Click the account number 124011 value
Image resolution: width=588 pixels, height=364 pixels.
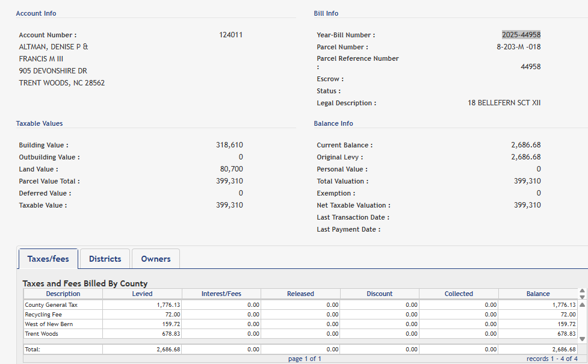pyautogui.click(x=231, y=35)
